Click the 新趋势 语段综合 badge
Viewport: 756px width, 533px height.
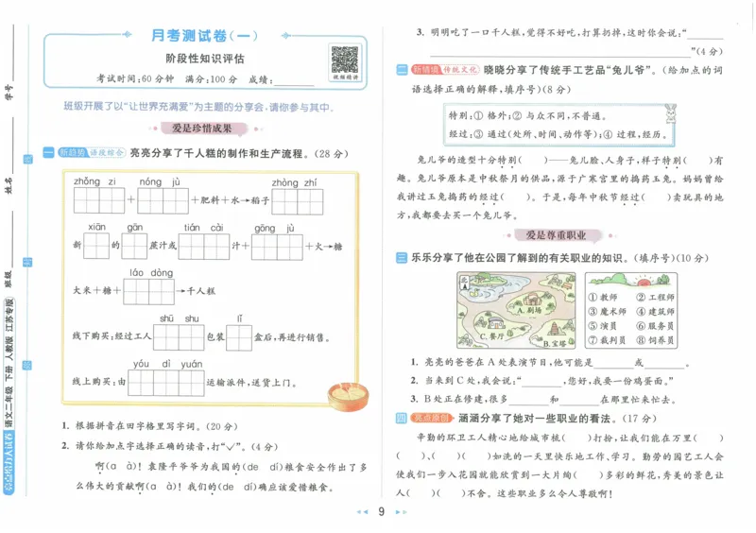(92, 153)
